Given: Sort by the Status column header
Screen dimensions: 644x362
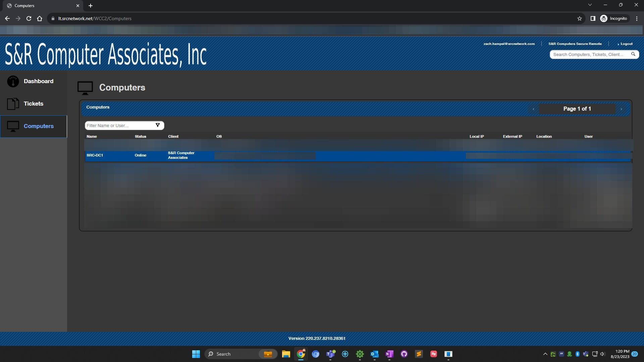Looking at the screenshot, I should coord(141,136).
